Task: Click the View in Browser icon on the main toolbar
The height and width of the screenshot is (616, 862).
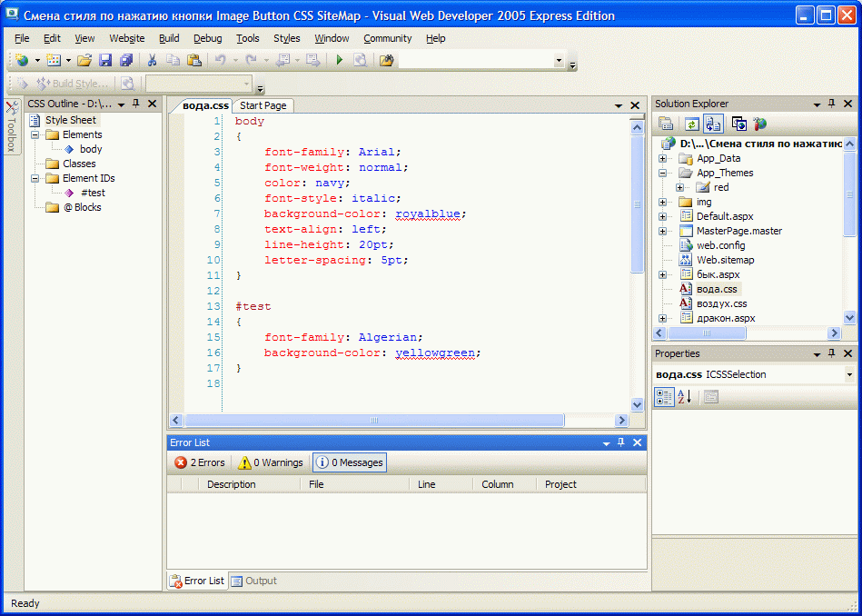Action: pos(360,60)
